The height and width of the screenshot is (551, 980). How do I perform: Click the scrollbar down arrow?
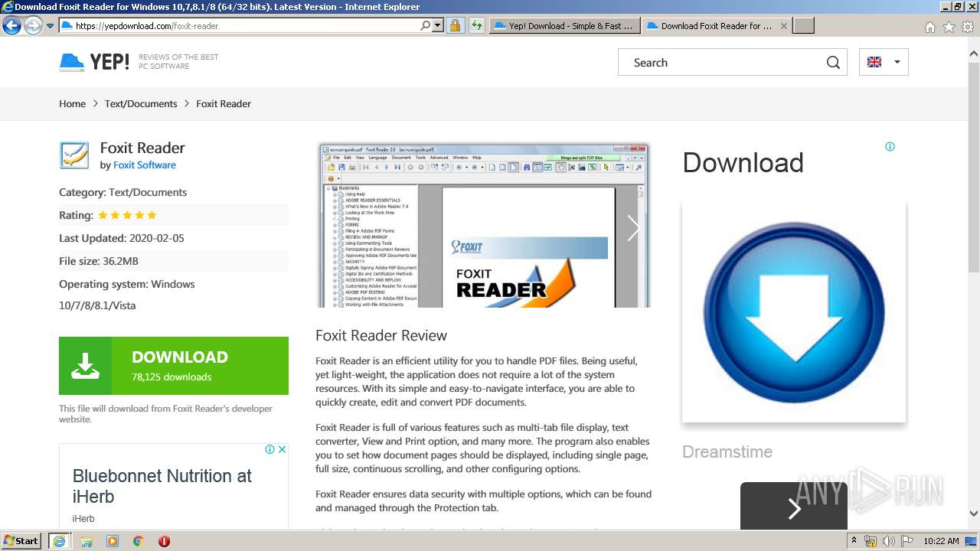tap(974, 514)
